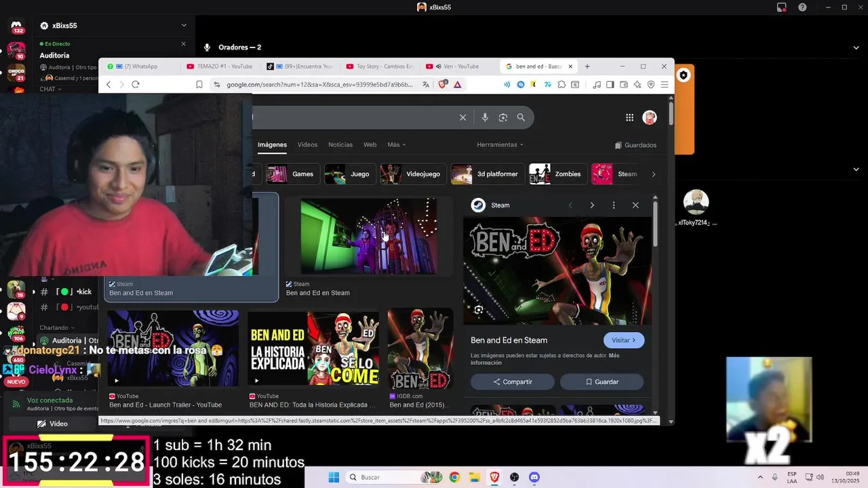Filter images by 3d platformer chip
The width and height of the screenshot is (868, 488).
pyautogui.click(x=488, y=174)
